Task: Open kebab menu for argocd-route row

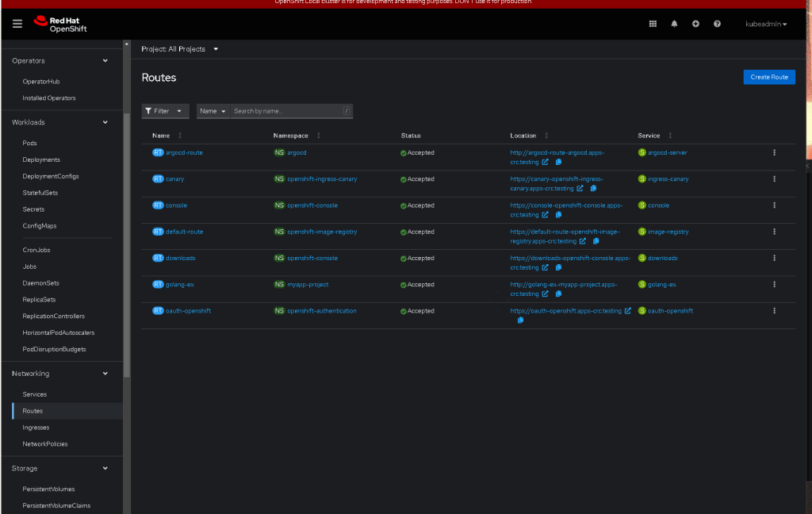Action: 774,153
